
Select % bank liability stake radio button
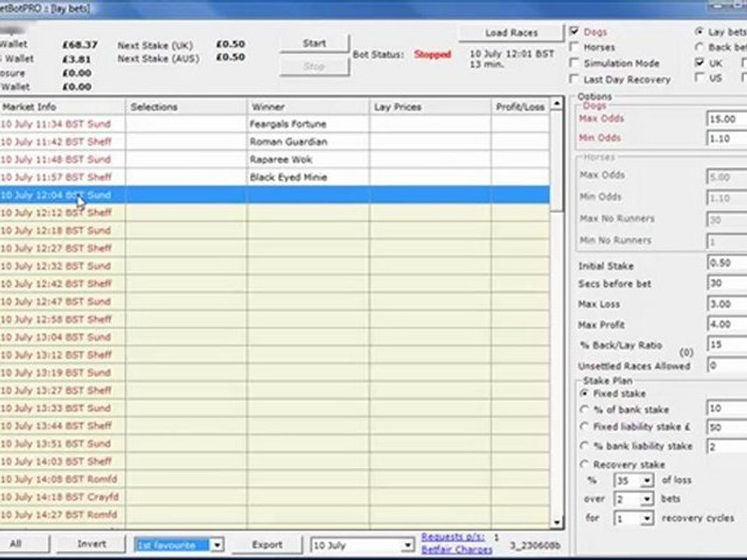[584, 446]
